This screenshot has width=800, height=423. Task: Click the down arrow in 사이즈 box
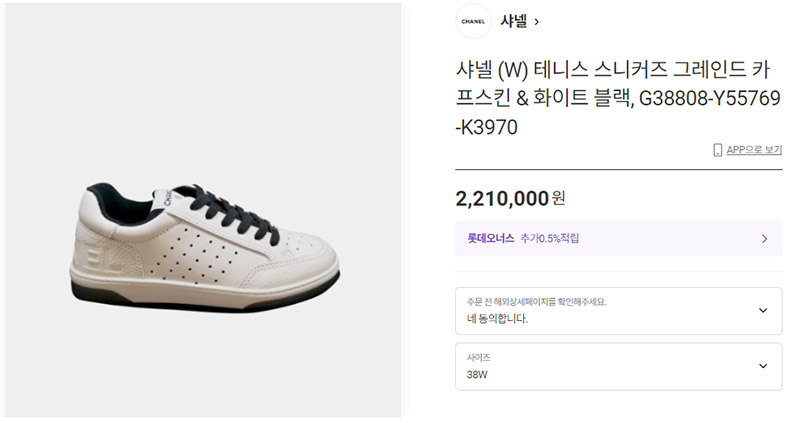click(763, 366)
